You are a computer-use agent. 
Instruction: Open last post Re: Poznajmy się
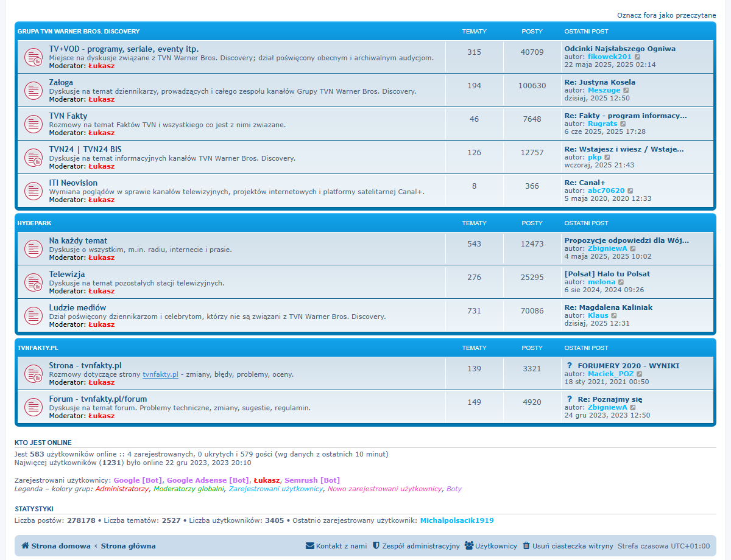(x=610, y=399)
